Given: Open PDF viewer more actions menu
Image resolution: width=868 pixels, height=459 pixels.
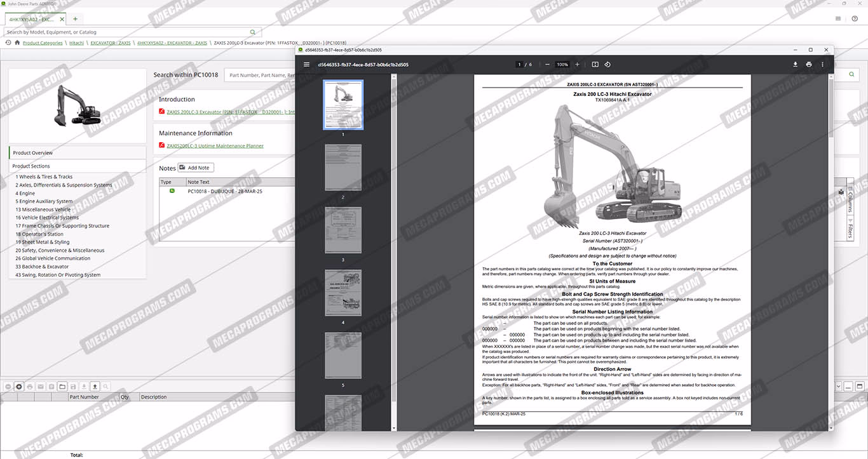Looking at the screenshot, I should (822, 64).
